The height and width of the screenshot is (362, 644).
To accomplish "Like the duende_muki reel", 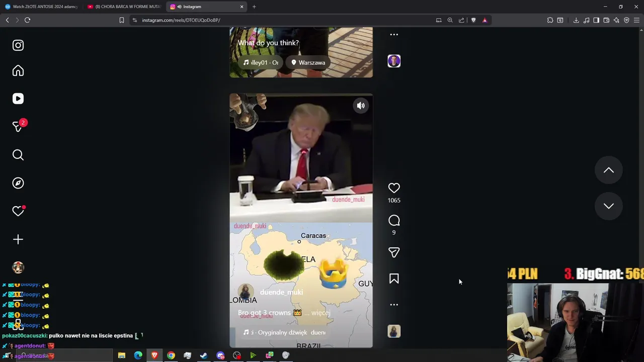I will [394, 188].
